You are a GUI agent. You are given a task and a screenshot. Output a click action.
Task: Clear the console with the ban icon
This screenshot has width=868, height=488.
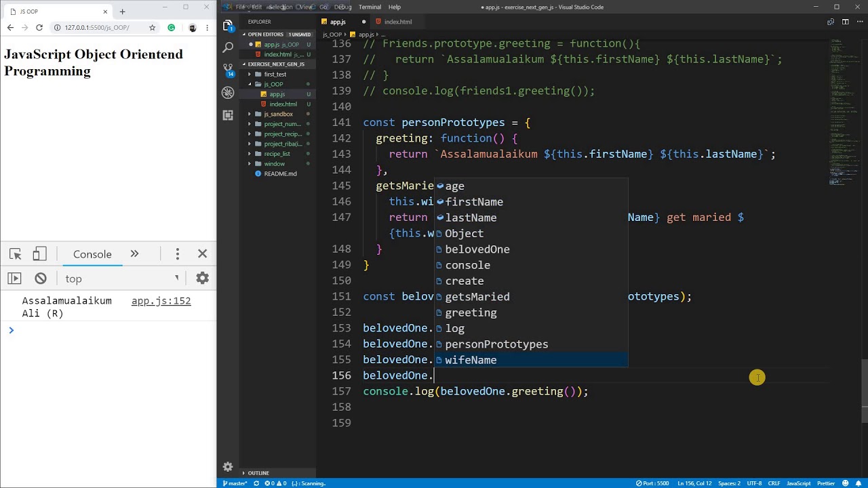click(x=41, y=279)
